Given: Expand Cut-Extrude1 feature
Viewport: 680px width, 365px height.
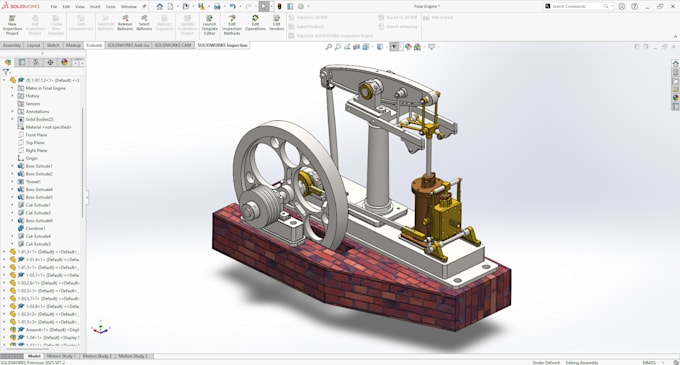Looking at the screenshot, I should pyautogui.click(x=12, y=205).
